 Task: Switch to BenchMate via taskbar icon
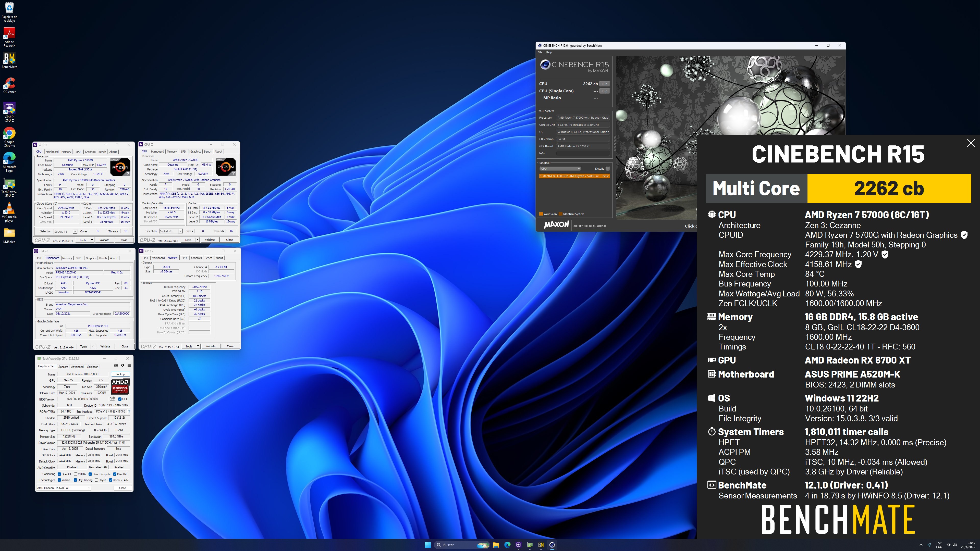pos(541,545)
